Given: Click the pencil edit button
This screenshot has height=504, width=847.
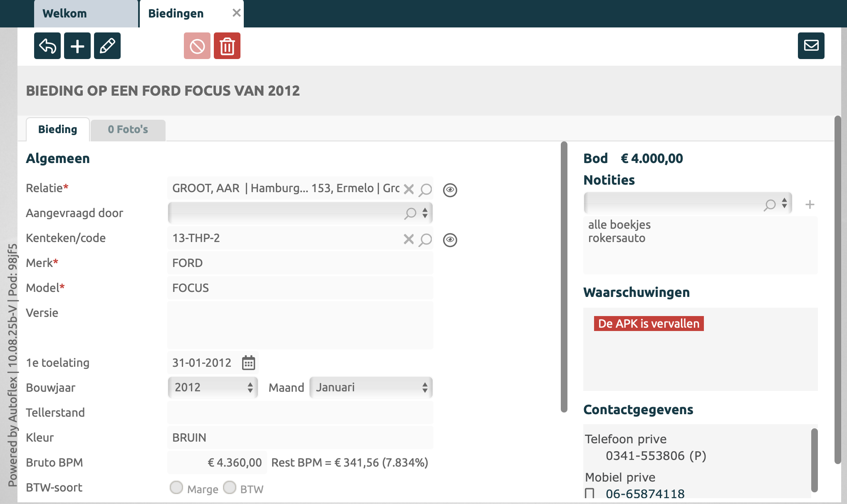Looking at the screenshot, I should click(107, 46).
